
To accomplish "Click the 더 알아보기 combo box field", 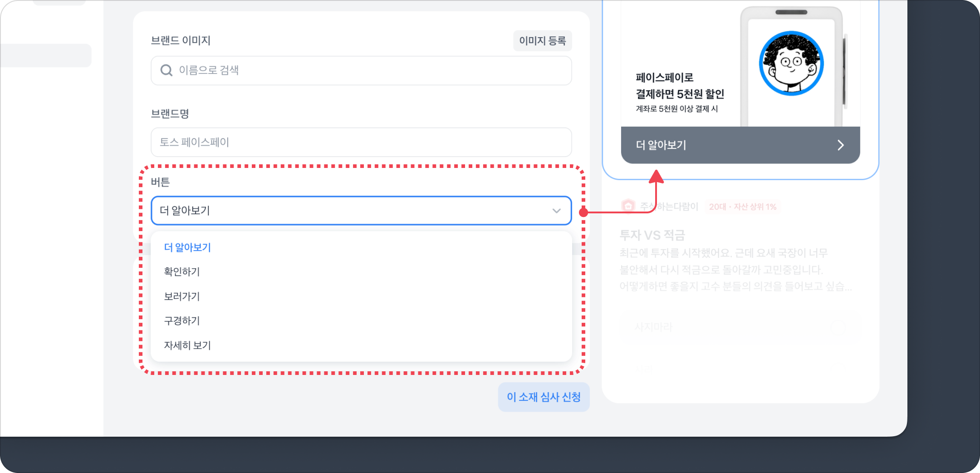I will tap(361, 211).
